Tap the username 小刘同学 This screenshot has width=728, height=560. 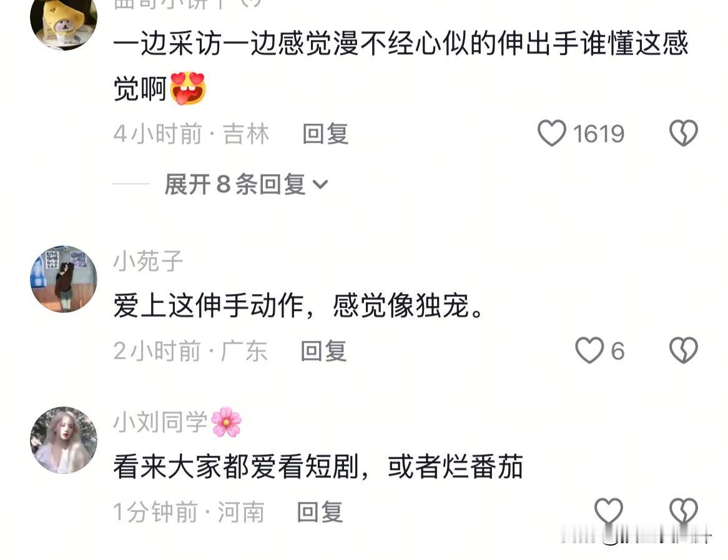pos(160,421)
